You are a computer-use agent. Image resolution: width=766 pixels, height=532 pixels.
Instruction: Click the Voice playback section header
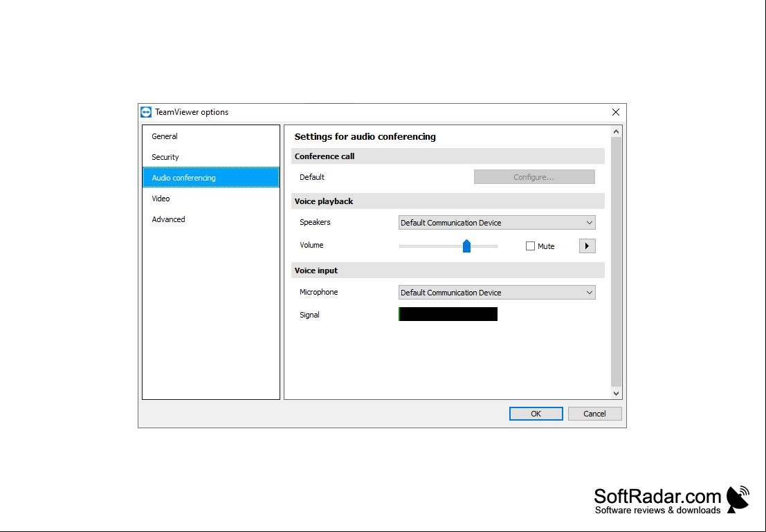click(x=448, y=201)
